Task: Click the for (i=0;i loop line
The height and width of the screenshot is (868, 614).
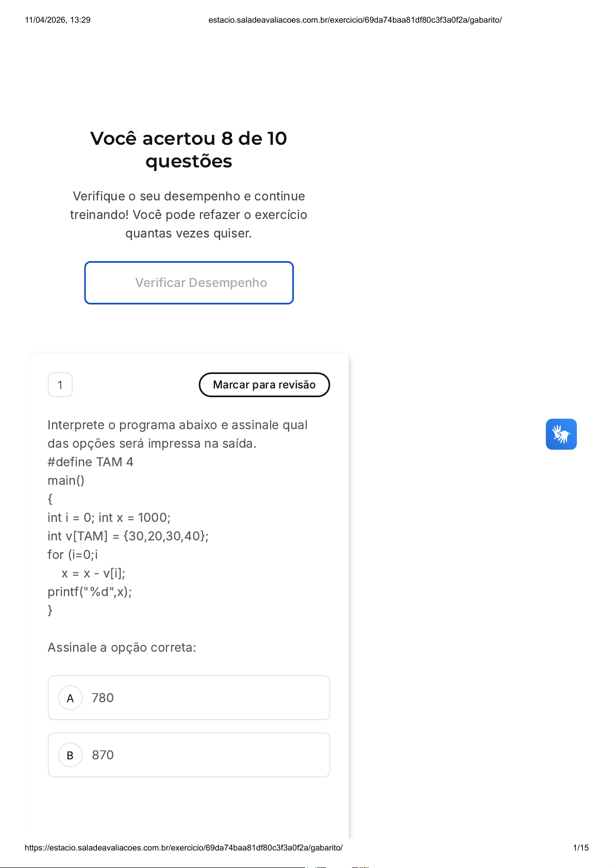Action: 73,555
